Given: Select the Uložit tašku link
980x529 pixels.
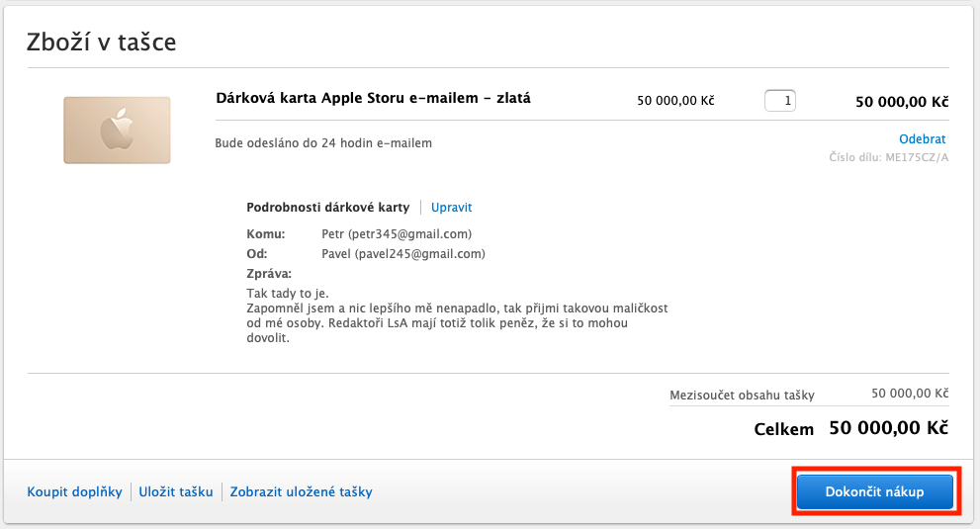Looking at the screenshot, I should click(176, 492).
